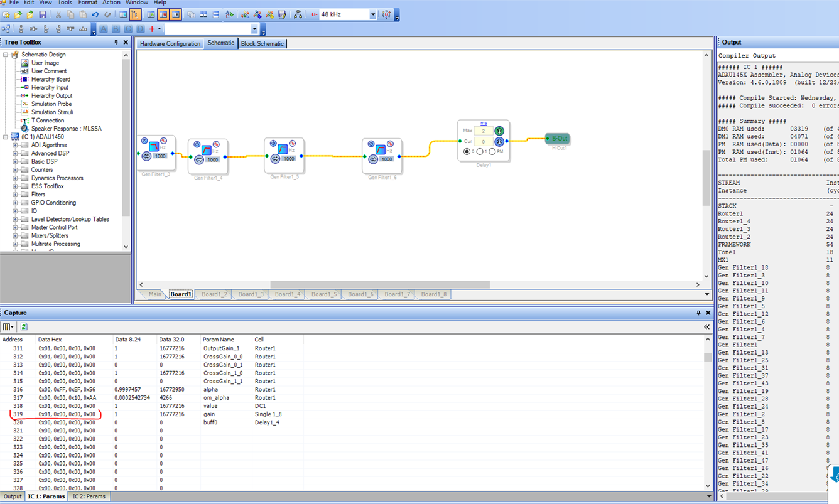839x504 pixels.
Task: Open the Action menu
Action: pos(111,3)
